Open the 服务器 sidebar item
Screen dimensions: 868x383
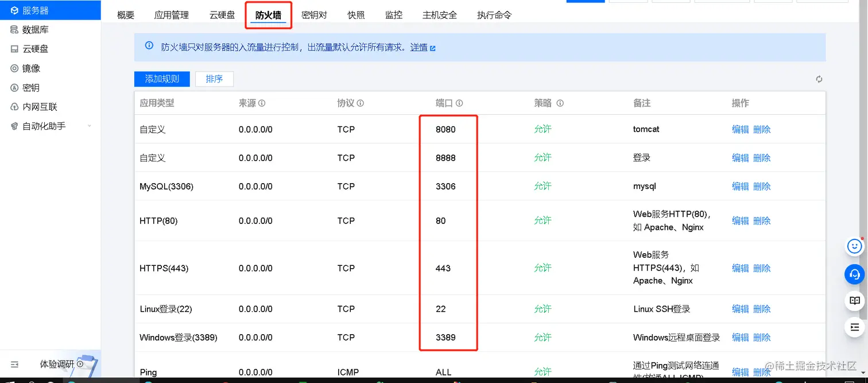tap(51, 10)
